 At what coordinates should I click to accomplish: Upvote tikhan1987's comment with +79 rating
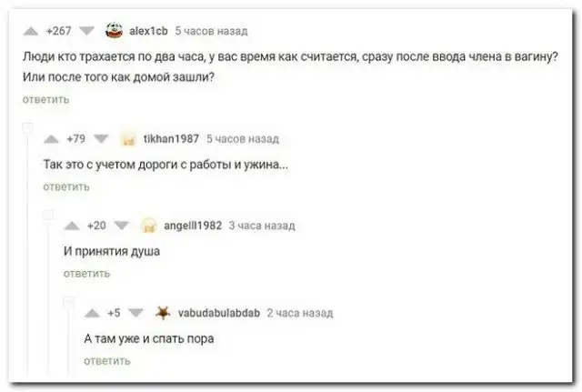tap(51, 139)
